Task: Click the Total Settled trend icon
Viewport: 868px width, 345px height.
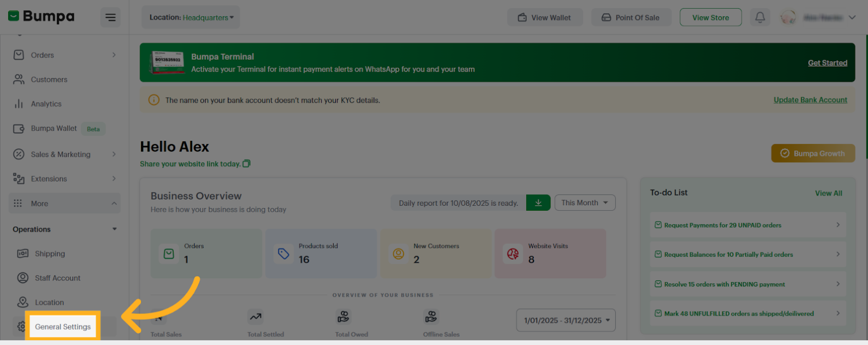Action: [x=256, y=317]
